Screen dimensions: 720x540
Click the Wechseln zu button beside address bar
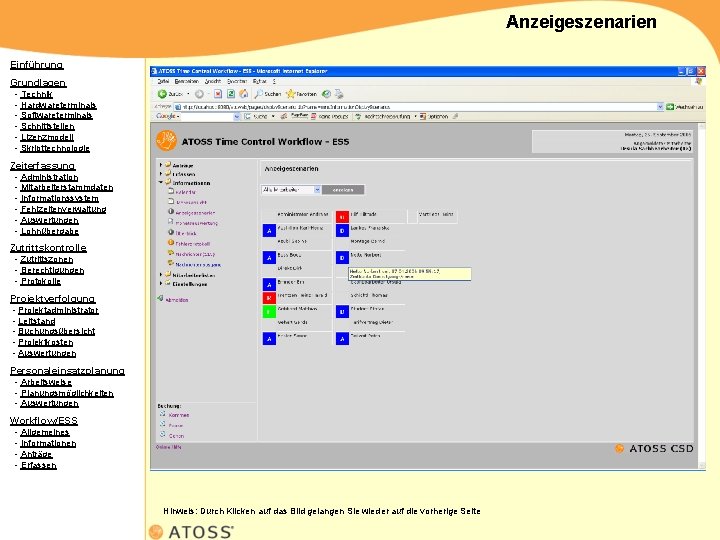(684, 107)
